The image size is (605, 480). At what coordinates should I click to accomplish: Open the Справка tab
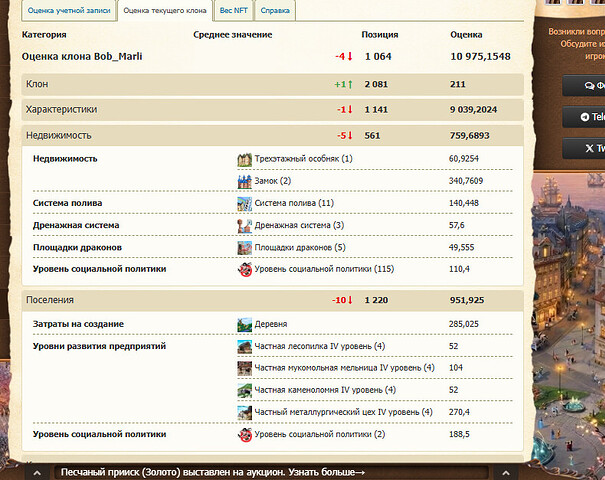pyautogui.click(x=275, y=10)
